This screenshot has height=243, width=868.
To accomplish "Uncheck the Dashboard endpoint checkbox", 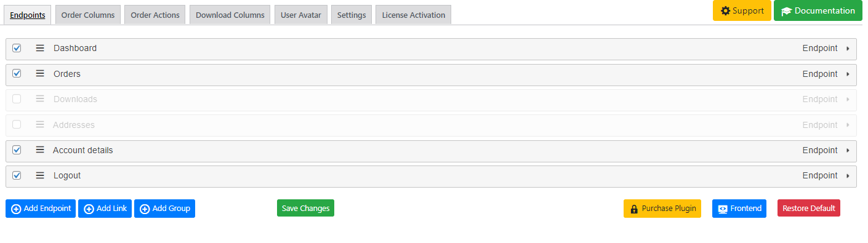I will tap(17, 48).
